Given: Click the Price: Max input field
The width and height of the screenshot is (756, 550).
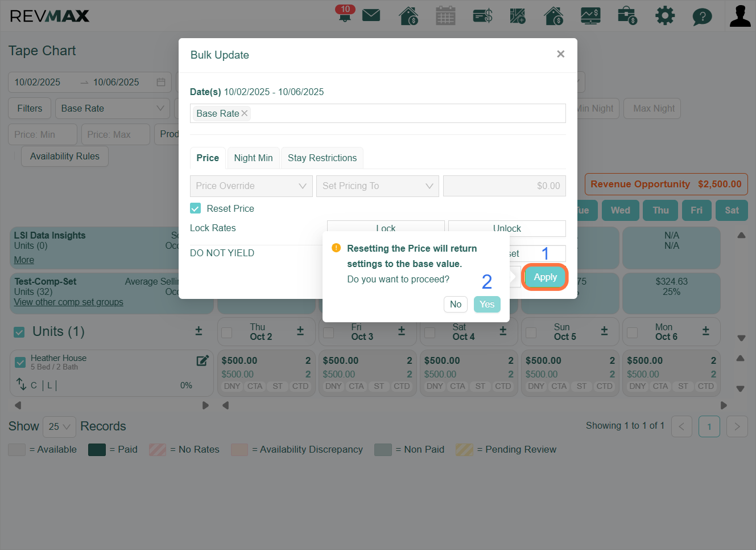Looking at the screenshot, I should coord(115,134).
